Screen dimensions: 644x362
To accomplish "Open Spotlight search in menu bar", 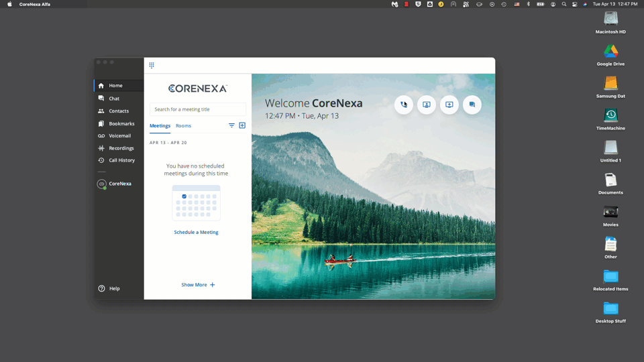I will pyautogui.click(x=564, y=4).
